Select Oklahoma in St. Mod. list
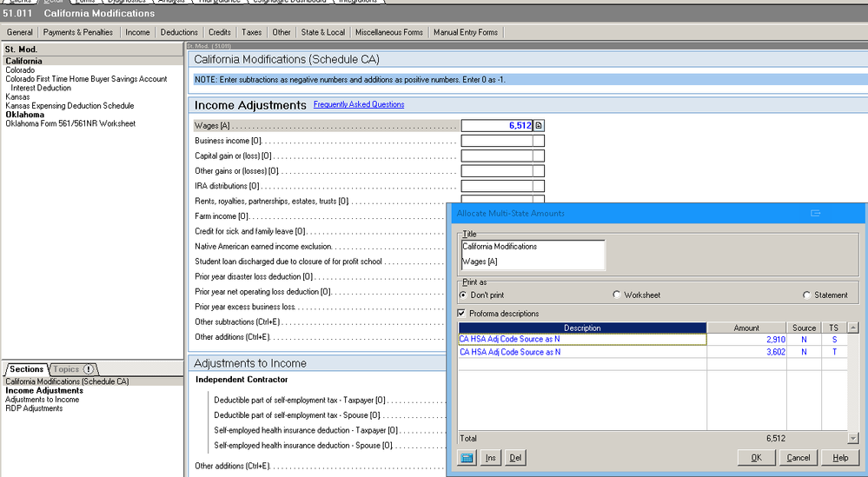Image resolution: width=868 pixels, height=477 pixels. (25, 115)
